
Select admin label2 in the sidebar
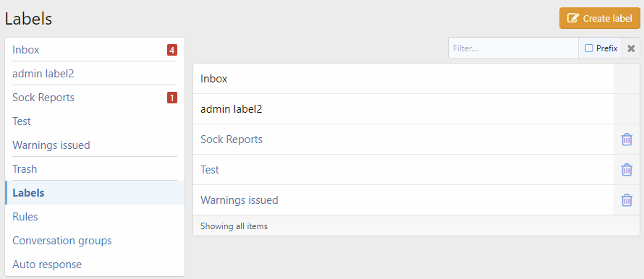(43, 74)
